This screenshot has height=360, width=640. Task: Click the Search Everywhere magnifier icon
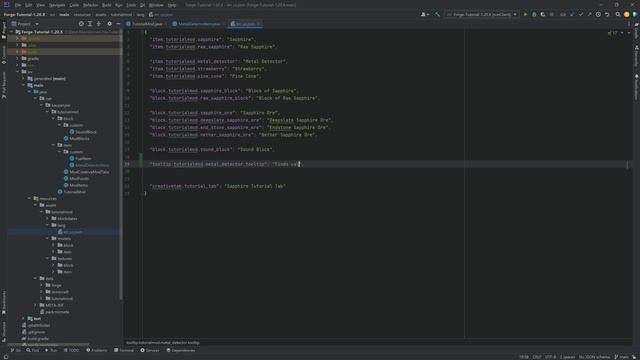point(618,14)
